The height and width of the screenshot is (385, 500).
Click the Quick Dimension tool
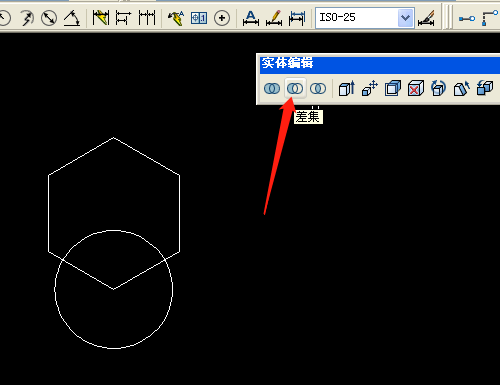[101, 18]
